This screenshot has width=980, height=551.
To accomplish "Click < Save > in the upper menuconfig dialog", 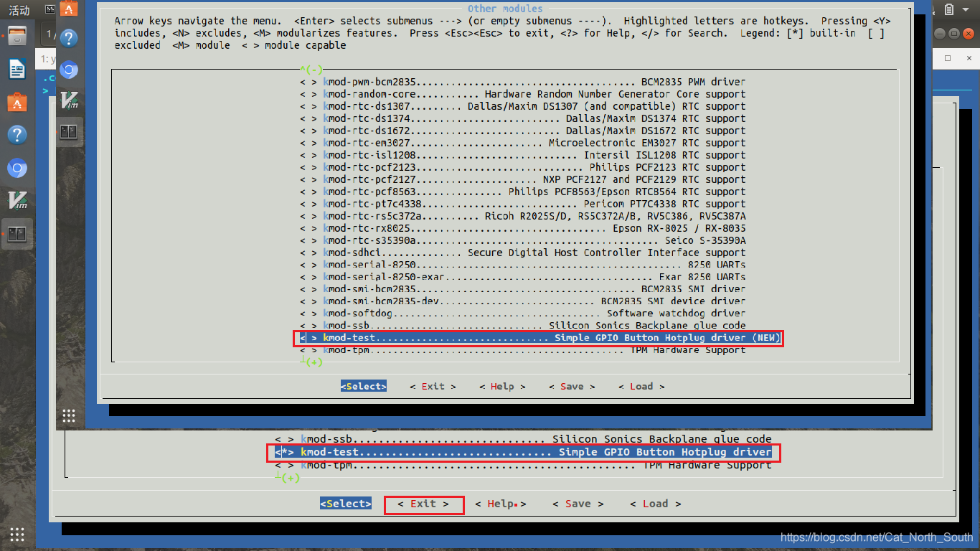I will pos(572,386).
